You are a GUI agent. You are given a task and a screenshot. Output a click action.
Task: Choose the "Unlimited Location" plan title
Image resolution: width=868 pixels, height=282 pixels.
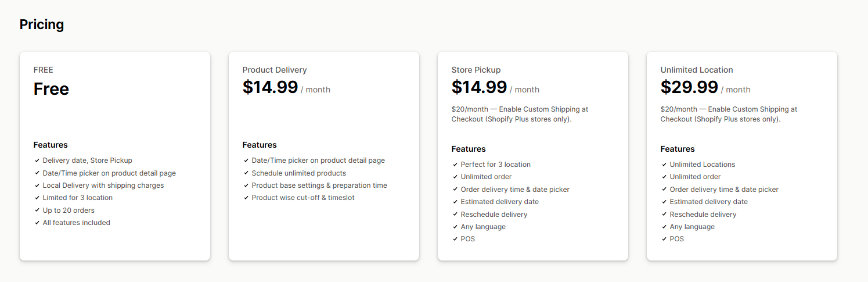697,70
